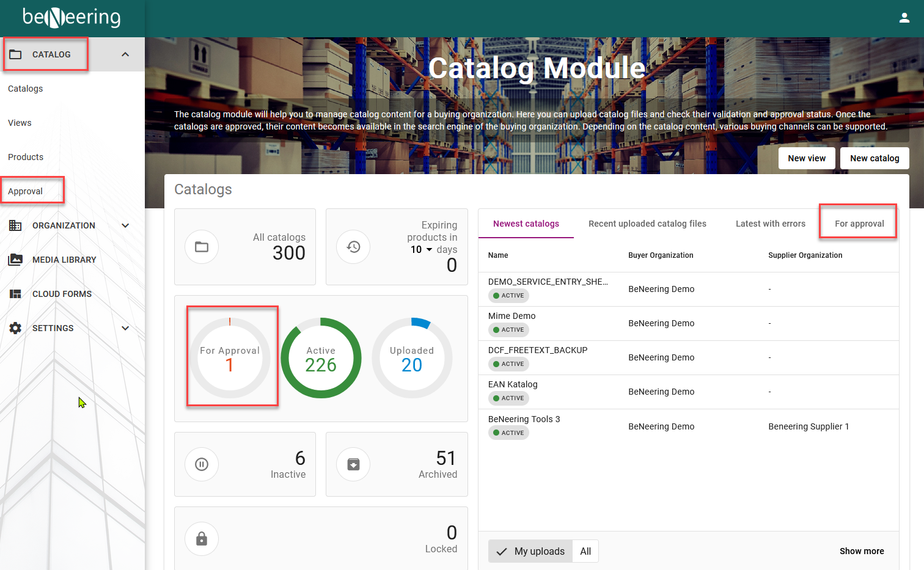Screen dimensions: 924x570
Task: Click the New view button
Action: coord(807,158)
